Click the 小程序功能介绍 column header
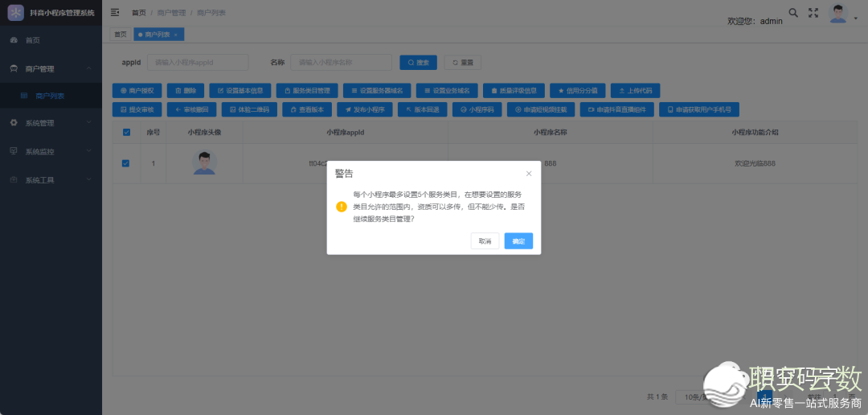The width and height of the screenshot is (868, 415). coord(755,133)
